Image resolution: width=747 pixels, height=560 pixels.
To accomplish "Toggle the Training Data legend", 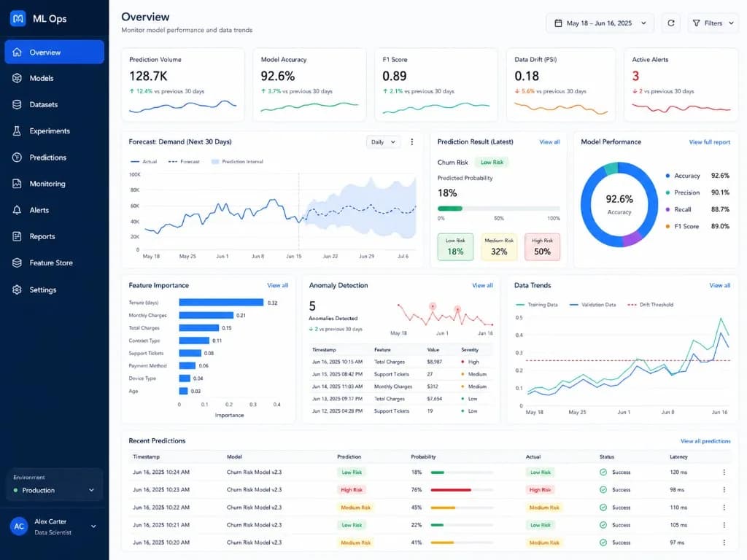I will (537, 304).
